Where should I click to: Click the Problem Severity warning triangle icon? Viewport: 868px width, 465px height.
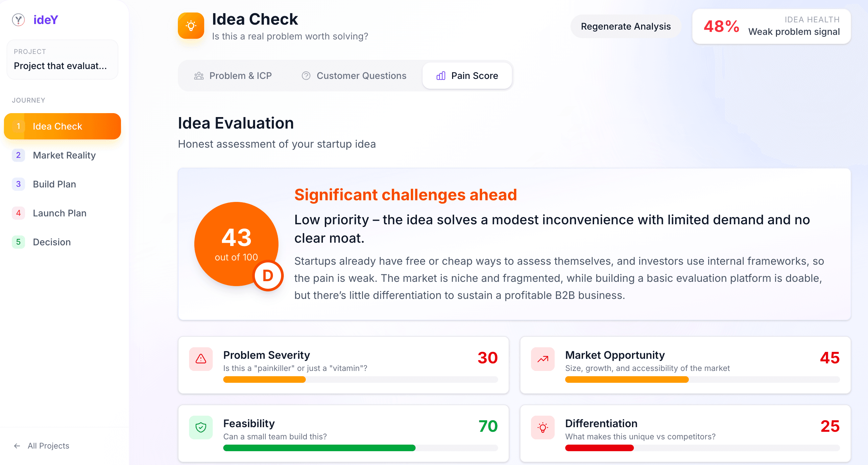pyautogui.click(x=201, y=359)
